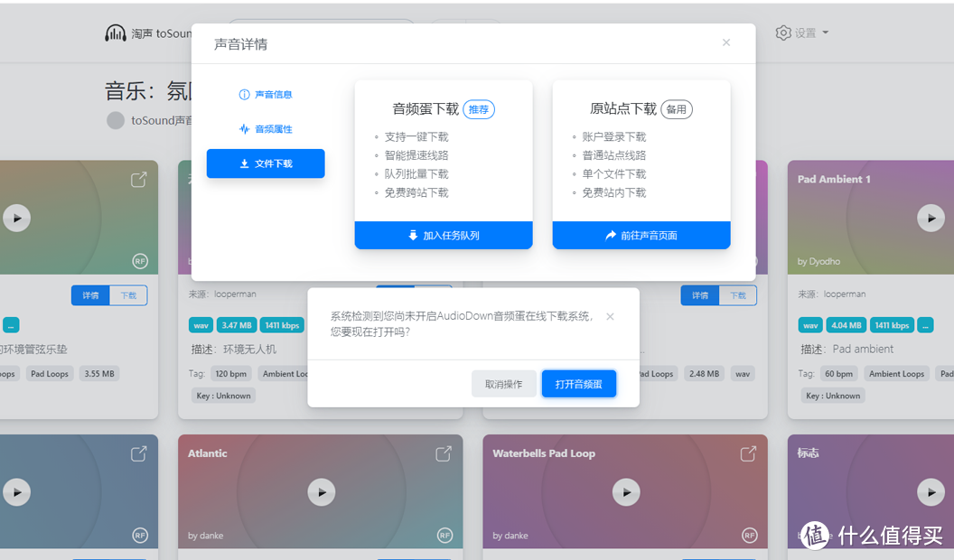Click the RF badge on 环境管弦乐垫 card
Image resolution: width=954 pixels, height=560 pixels.
coord(140,261)
